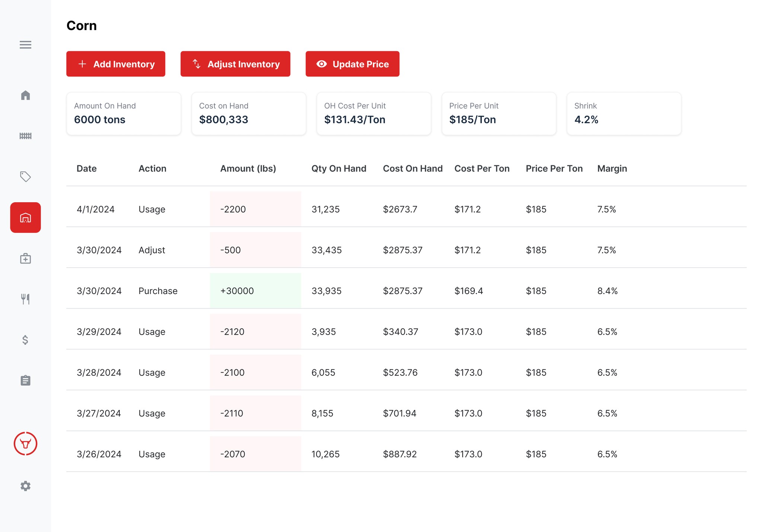Select the highlighted barn inventory icon
Screen dimensions: 762x532
pyautogui.click(x=25, y=217)
